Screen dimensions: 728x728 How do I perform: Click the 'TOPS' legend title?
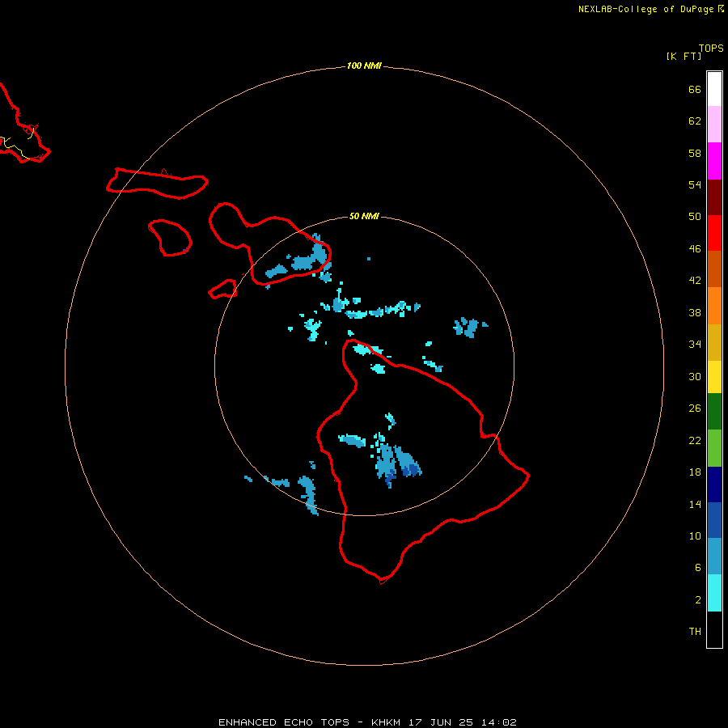tap(711, 49)
